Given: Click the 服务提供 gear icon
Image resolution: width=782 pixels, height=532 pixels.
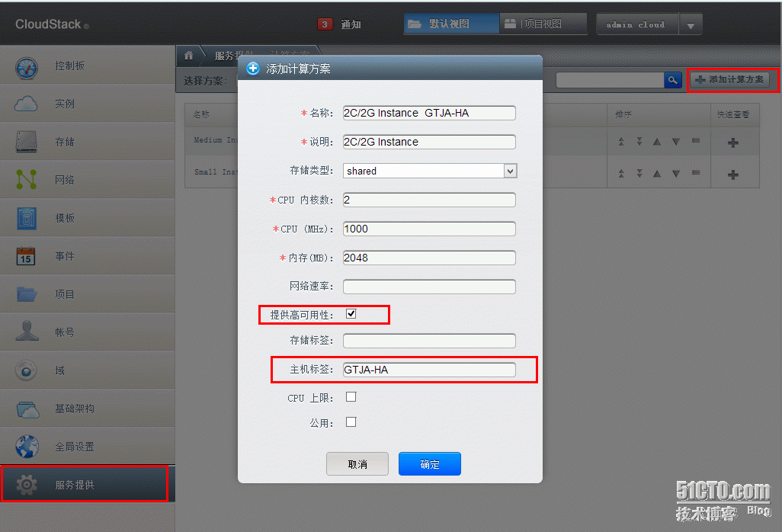Looking at the screenshot, I should tap(27, 485).
